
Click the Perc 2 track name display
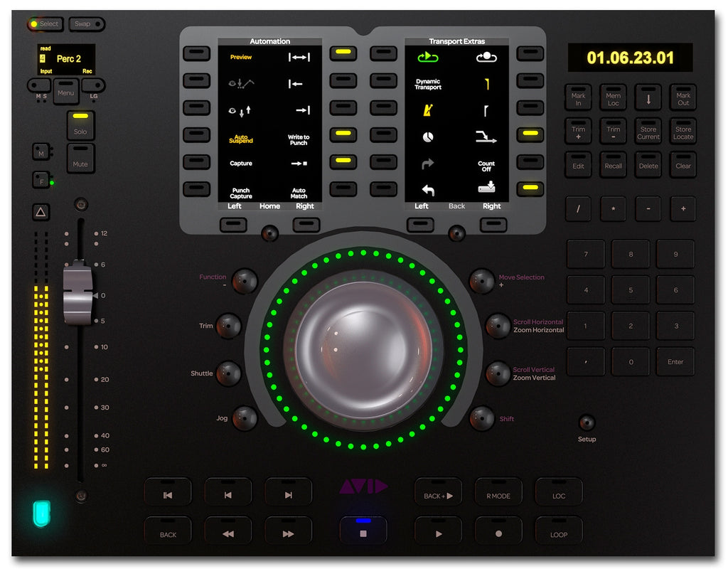pos(66,59)
